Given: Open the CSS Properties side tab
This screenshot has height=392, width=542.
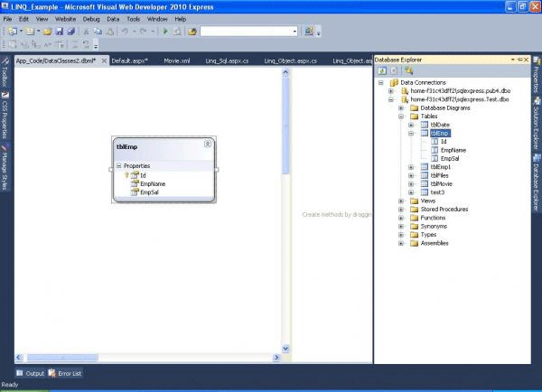Looking at the screenshot, I should coord(5,116).
